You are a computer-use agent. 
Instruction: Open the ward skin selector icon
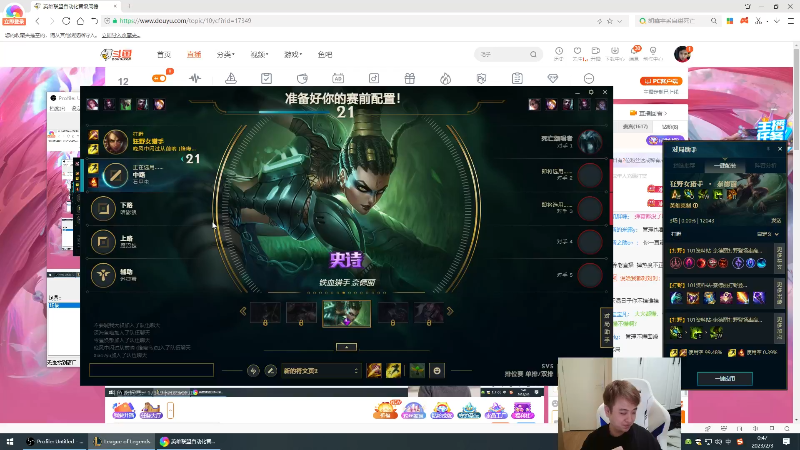click(x=417, y=371)
